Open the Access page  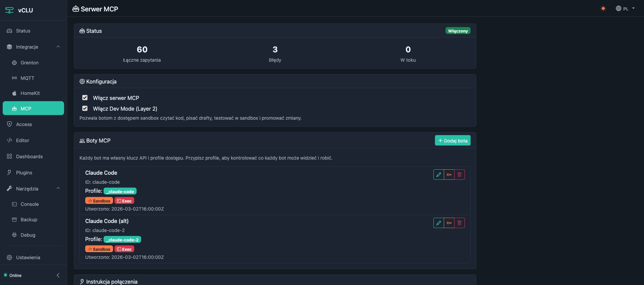coord(33,124)
